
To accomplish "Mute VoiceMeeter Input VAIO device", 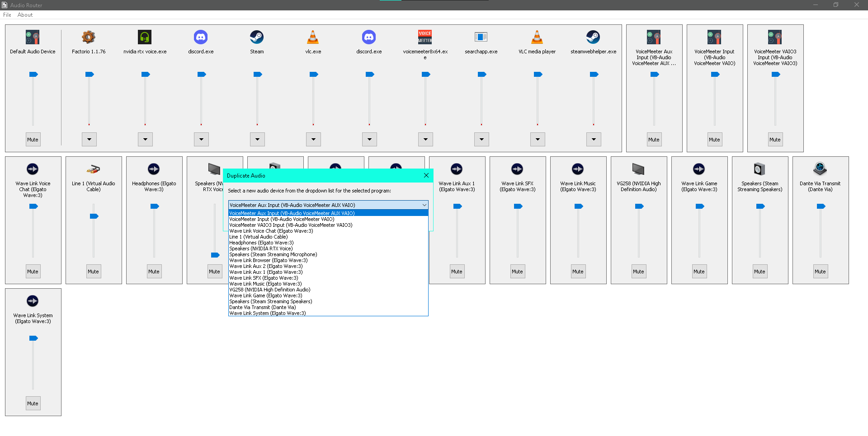I will coord(715,140).
